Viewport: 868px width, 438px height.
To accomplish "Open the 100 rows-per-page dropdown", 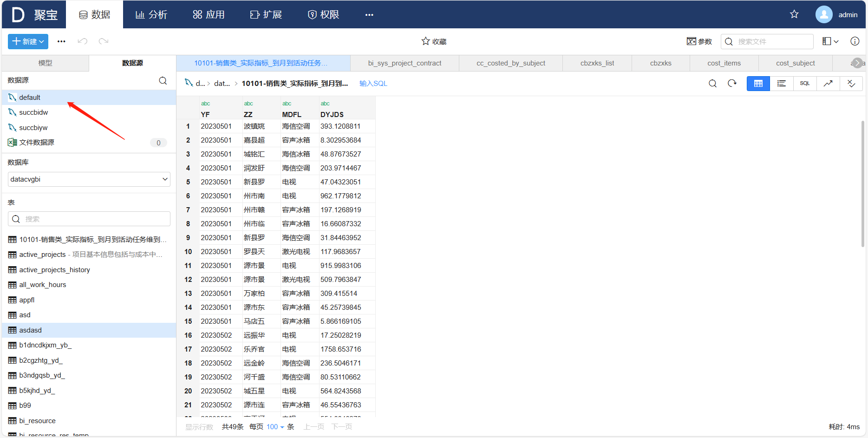I will [x=275, y=427].
